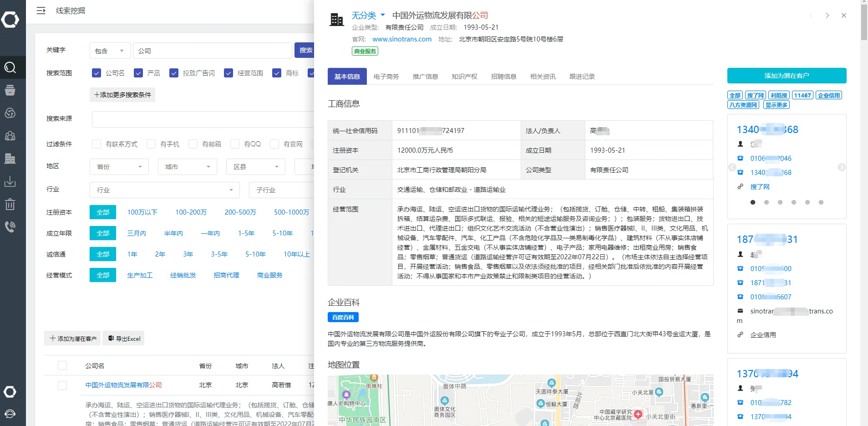Image resolution: width=868 pixels, height=426 pixels.
Task: Click the round logo above the headset
Action: click(10, 392)
